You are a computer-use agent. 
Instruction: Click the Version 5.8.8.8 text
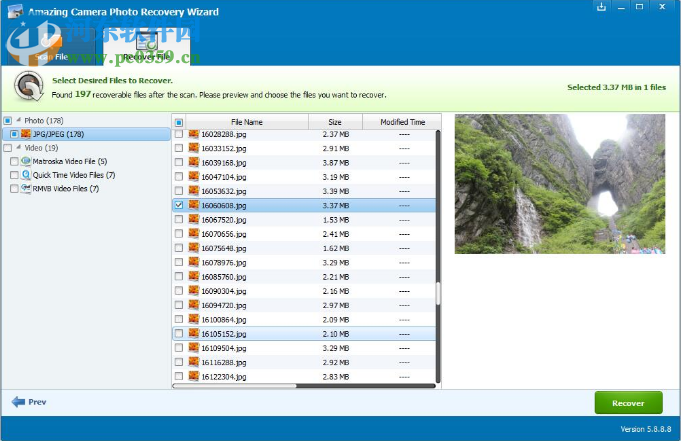coord(646,429)
